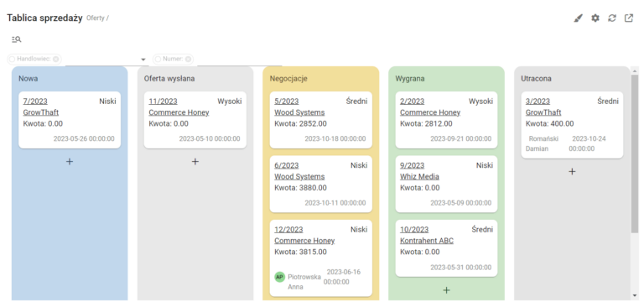The width and height of the screenshot is (644, 302).
Task: Click Średni priority on card 10/2023
Action: pyautogui.click(x=482, y=230)
